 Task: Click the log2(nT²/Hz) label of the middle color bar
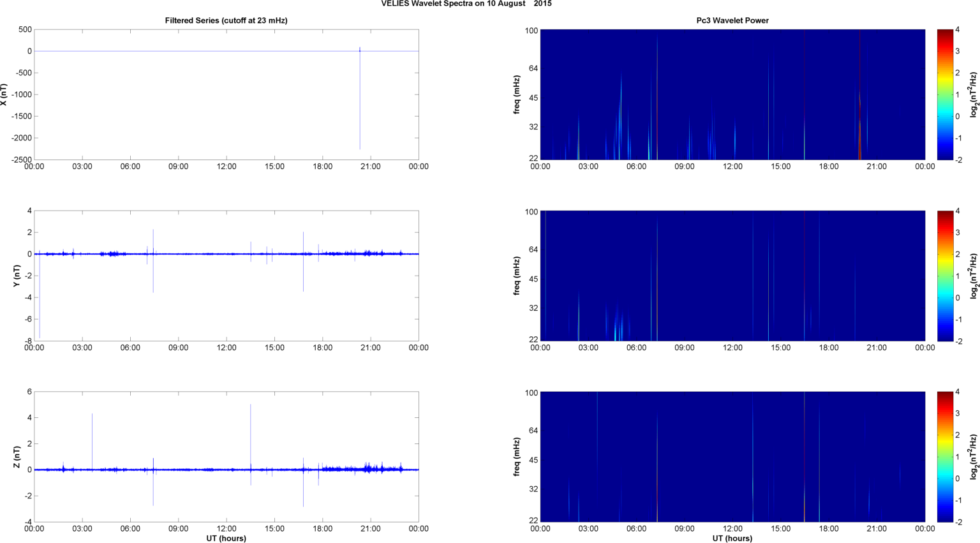(x=974, y=276)
